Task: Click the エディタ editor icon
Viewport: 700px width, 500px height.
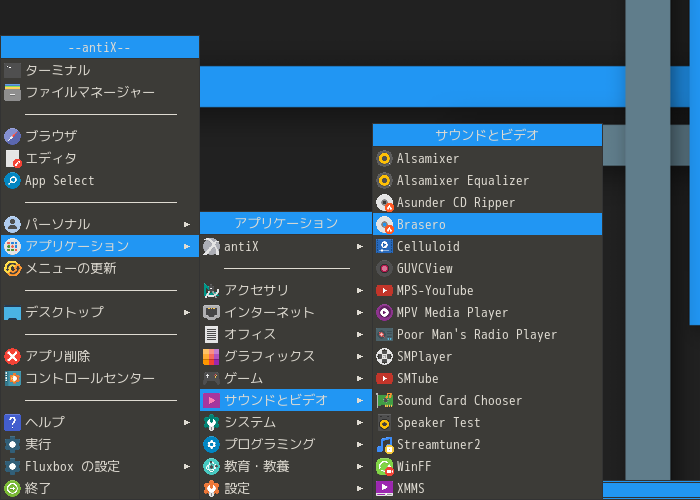Action: [x=13, y=158]
